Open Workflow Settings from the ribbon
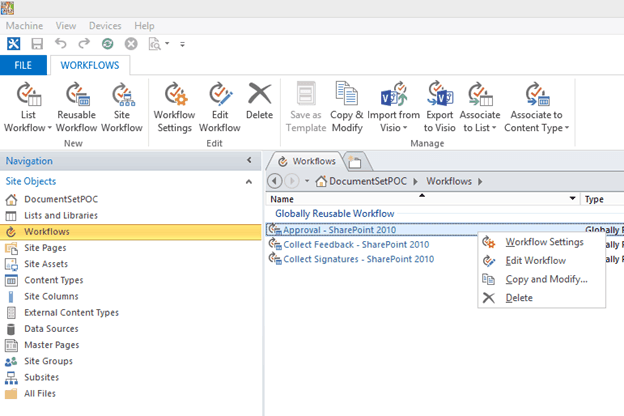Viewport: 624px width, 416px height. (x=174, y=97)
